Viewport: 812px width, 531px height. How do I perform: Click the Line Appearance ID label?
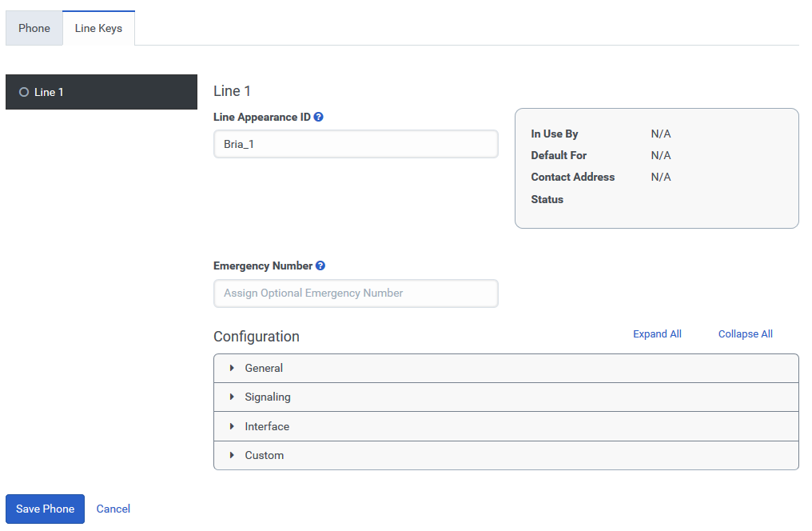click(261, 117)
